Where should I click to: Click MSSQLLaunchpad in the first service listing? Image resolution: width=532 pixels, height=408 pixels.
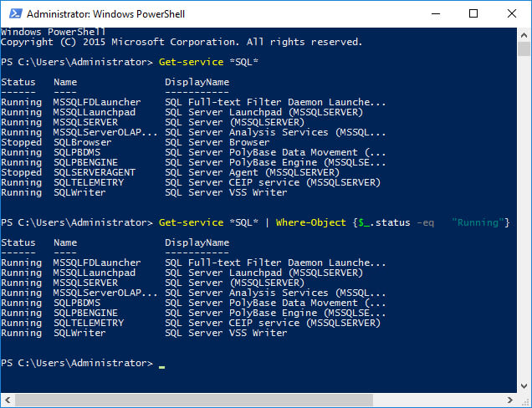(95, 112)
